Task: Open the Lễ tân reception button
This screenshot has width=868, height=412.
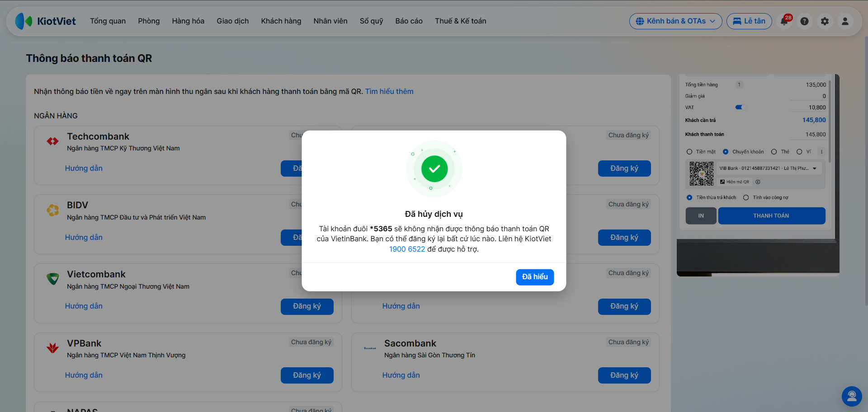Action: click(x=749, y=21)
